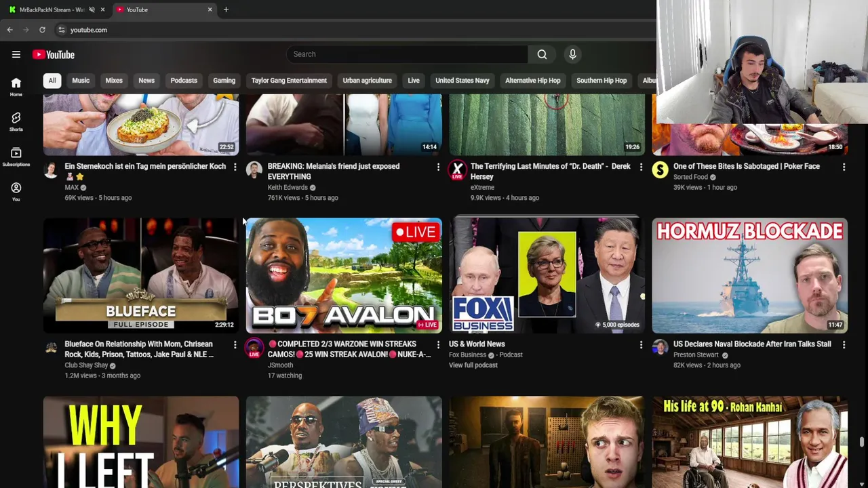This screenshot has width=868, height=488.
Task: Open The Terrifying Last Minutes title
Action: (550, 171)
